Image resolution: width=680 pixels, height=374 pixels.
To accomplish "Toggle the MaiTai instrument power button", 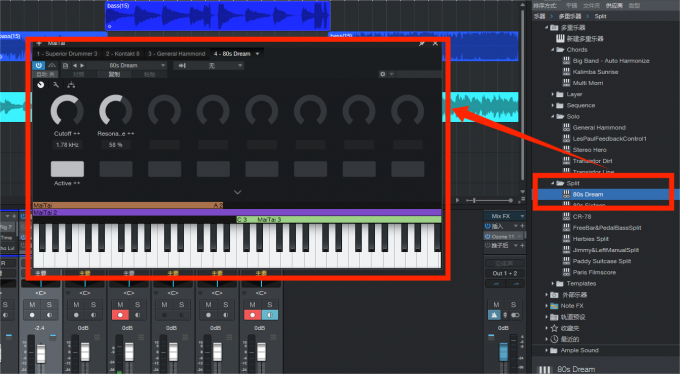I will 39,66.
